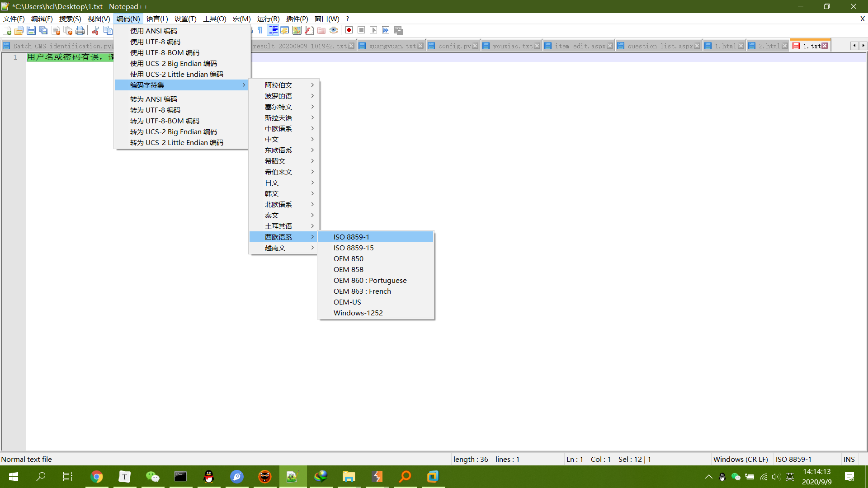868x488 pixels.
Task: Click the Print toolbar icon
Action: (x=80, y=30)
